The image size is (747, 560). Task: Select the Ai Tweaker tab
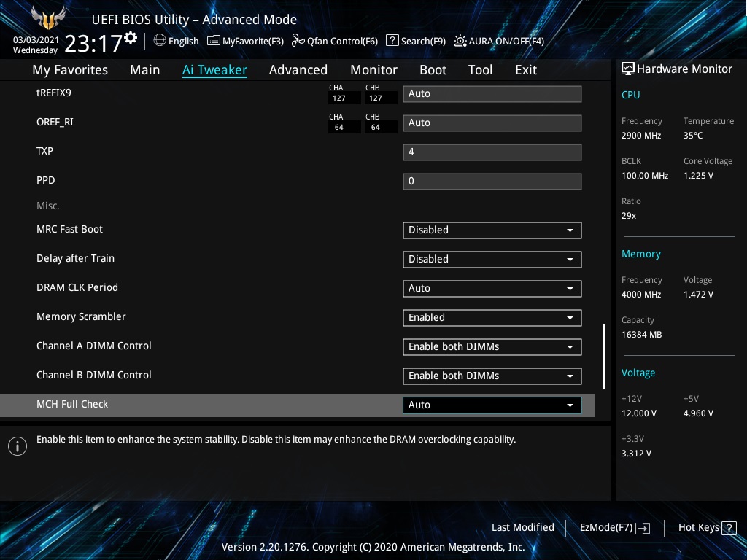coord(214,70)
